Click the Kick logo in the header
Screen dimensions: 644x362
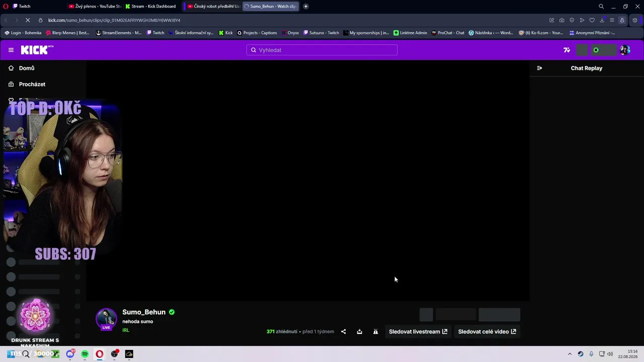pos(37,50)
